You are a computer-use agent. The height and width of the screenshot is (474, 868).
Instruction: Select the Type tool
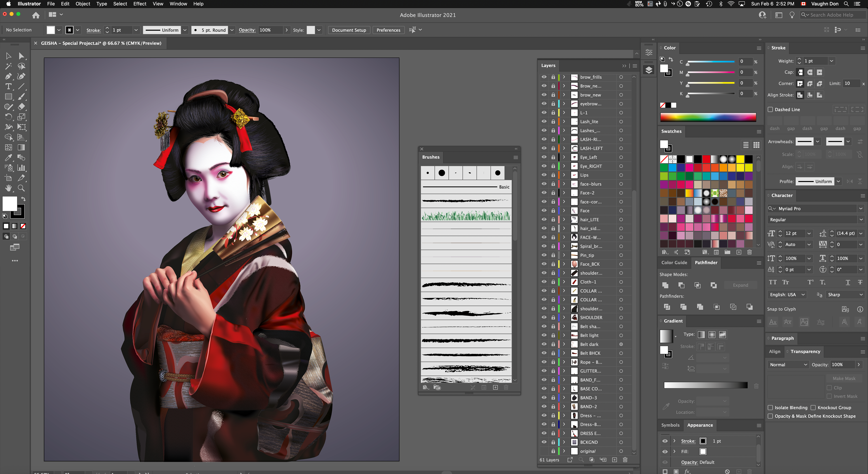(9, 87)
